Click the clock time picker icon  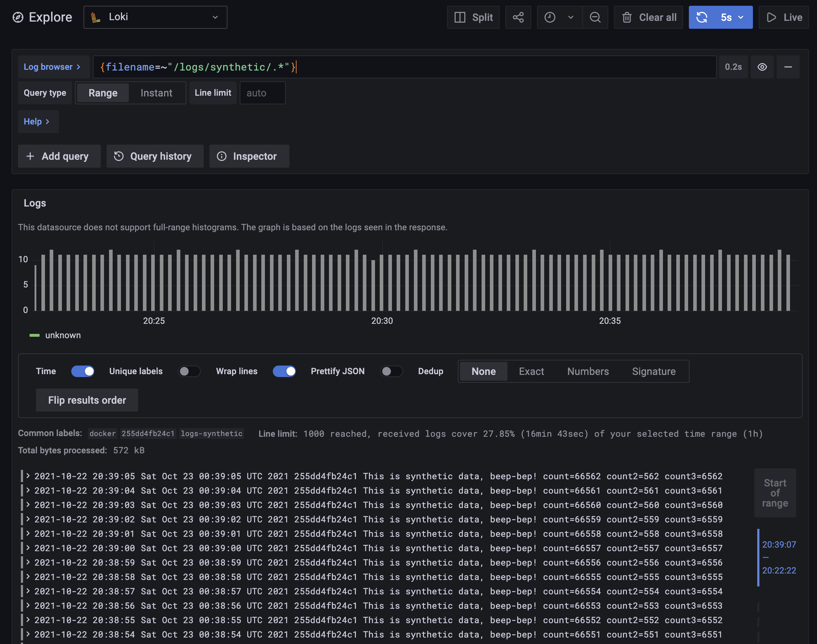pos(550,17)
